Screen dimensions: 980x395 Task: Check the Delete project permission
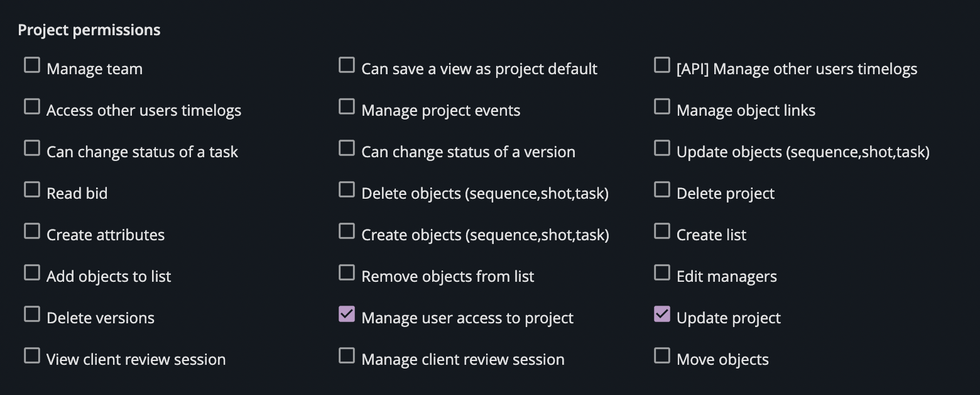[x=662, y=190]
